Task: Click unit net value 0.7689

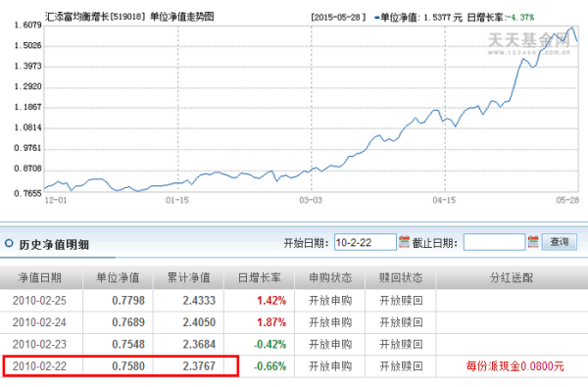Action: coord(128,322)
